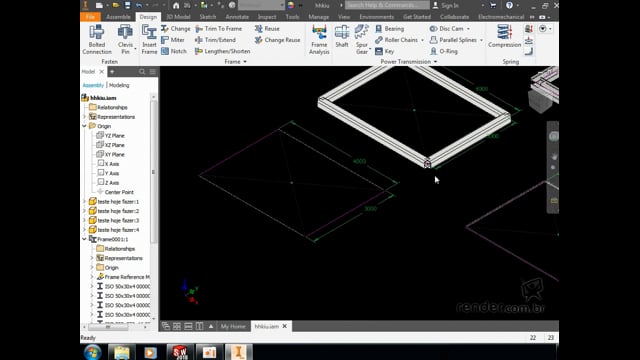Open the Disc Cam tool

pyautogui.click(x=447, y=29)
